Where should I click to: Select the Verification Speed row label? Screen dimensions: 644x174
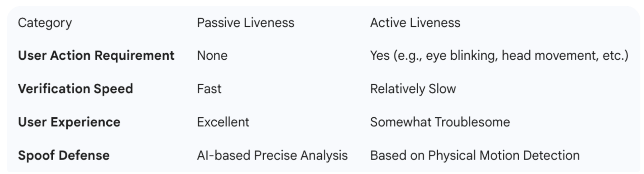pos(75,89)
